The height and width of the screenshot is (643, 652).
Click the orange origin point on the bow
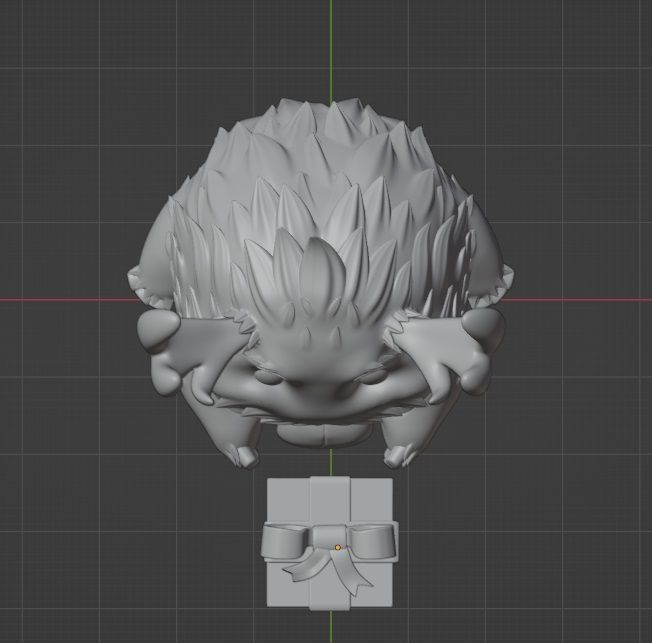pyautogui.click(x=338, y=548)
